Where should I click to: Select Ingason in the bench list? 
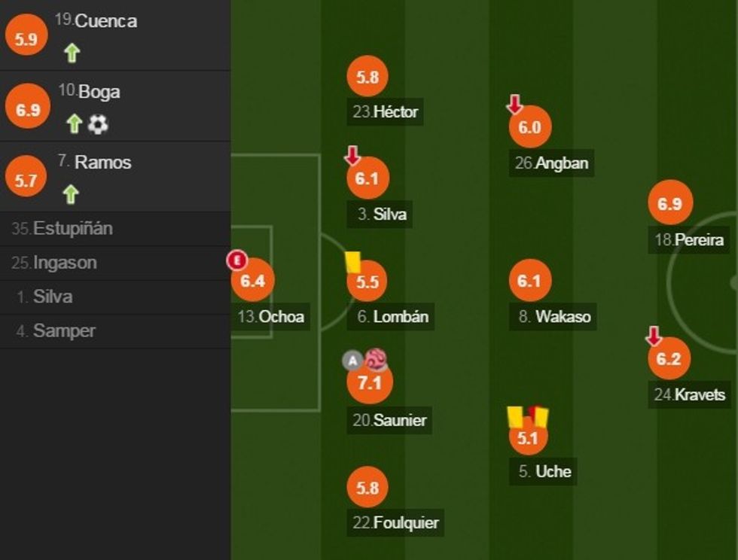click(x=65, y=263)
